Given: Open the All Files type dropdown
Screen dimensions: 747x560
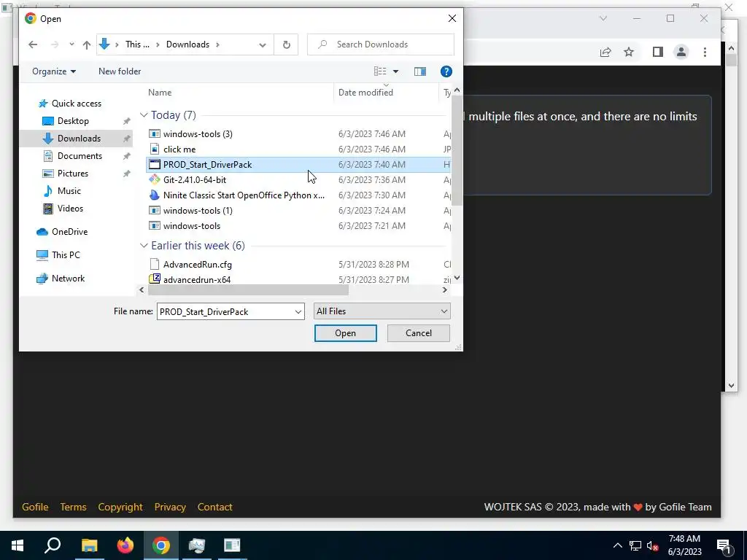Looking at the screenshot, I should tap(382, 311).
